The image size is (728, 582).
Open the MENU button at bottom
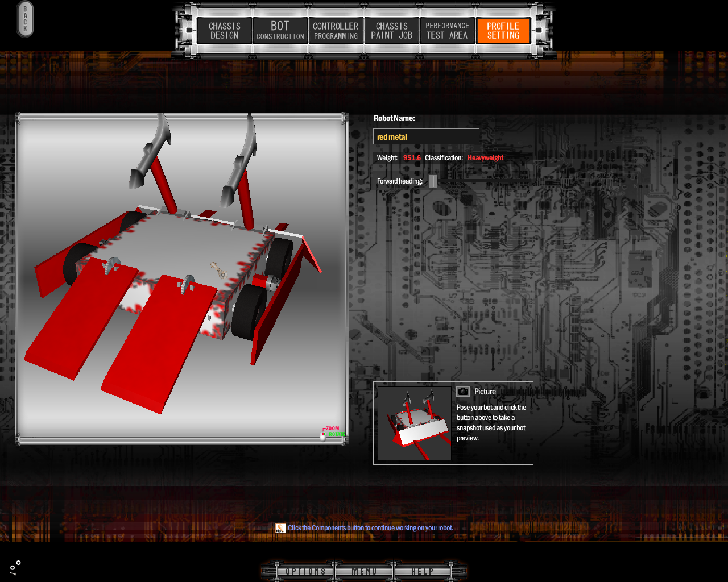click(364, 571)
